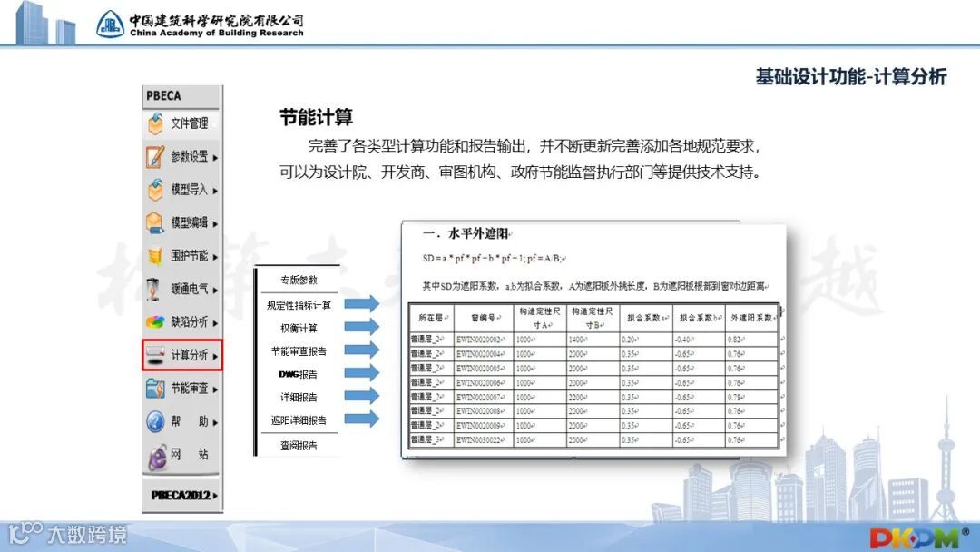This screenshot has width=980, height=552.
Task: Click the 文件管理 package icon
Action: (156, 123)
